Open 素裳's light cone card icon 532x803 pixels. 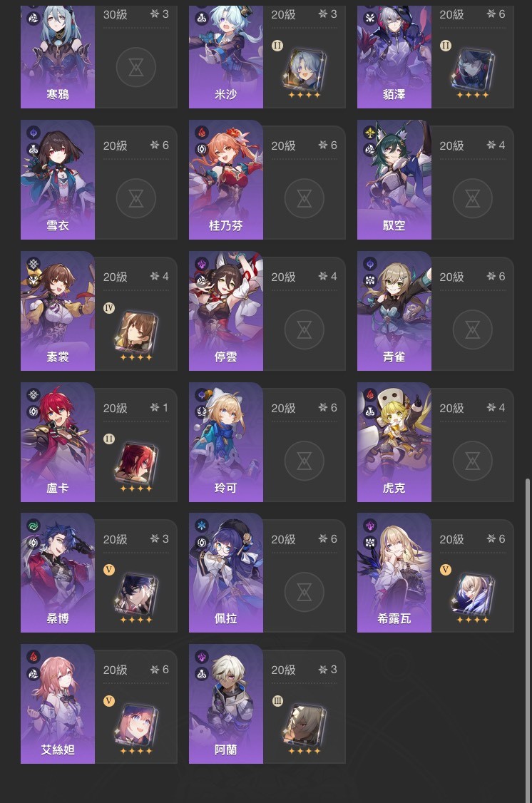[136, 333]
